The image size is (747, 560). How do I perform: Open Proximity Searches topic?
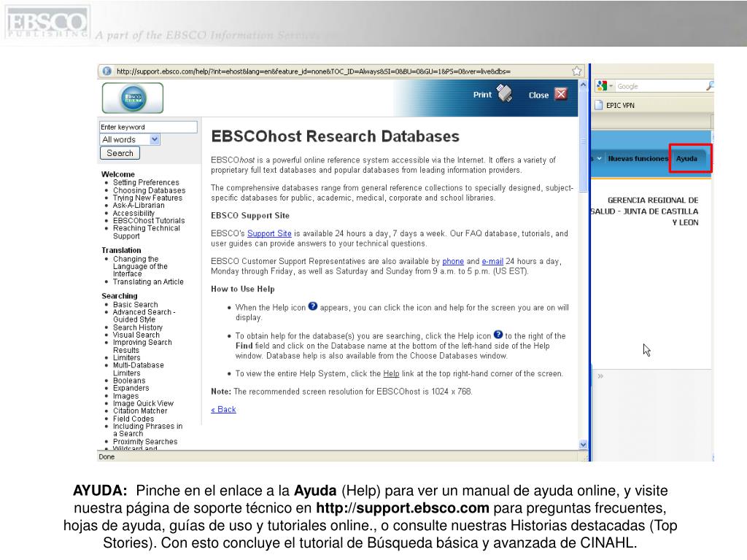tap(145, 442)
